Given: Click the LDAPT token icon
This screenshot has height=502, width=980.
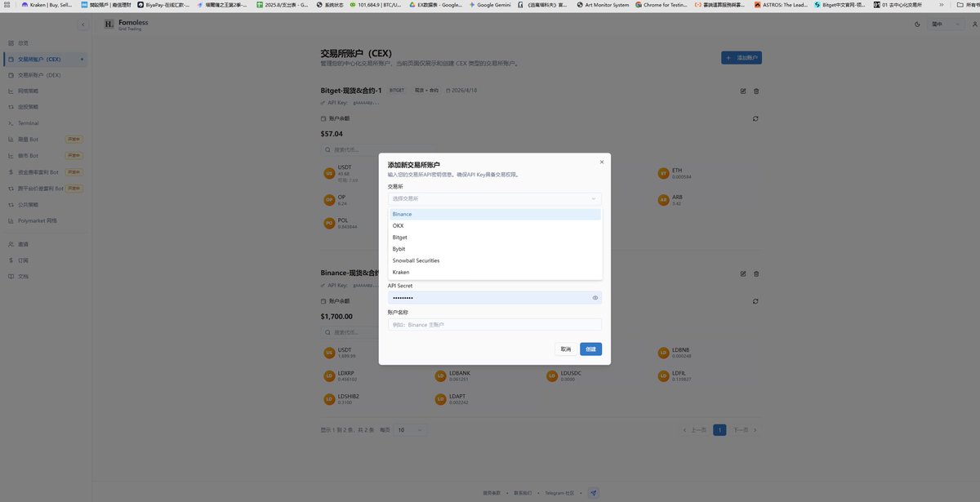Looking at the screenshot, I should click(441, 399).
